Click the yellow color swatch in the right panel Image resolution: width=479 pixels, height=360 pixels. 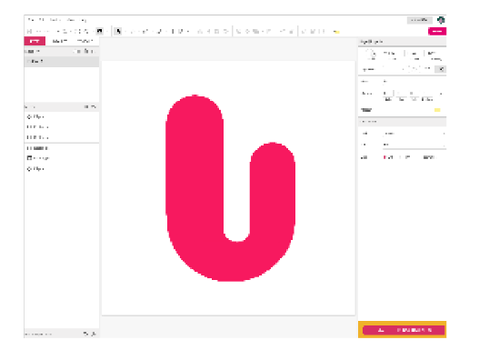(437, 110)
